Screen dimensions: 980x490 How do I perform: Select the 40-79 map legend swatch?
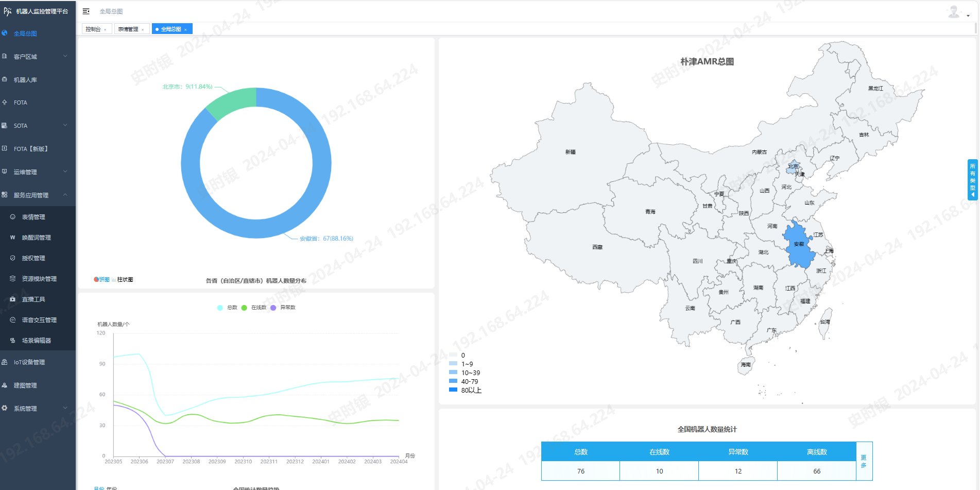[453, 381]
